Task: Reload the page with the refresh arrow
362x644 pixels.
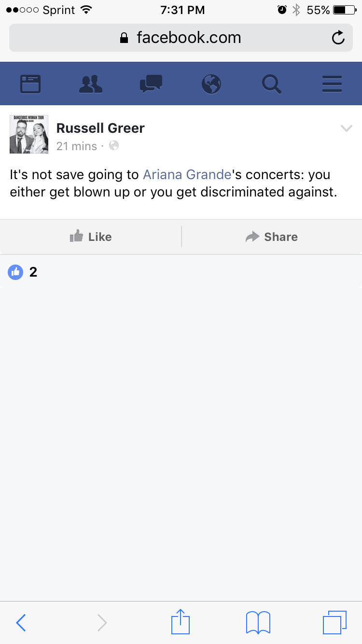Action: pos(338,38)
